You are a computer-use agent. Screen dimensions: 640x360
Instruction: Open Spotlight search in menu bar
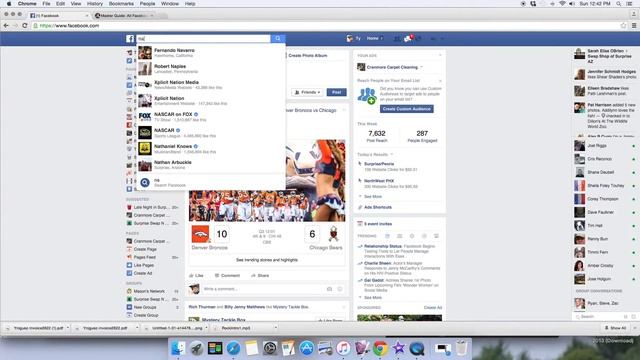pos(619,4)
